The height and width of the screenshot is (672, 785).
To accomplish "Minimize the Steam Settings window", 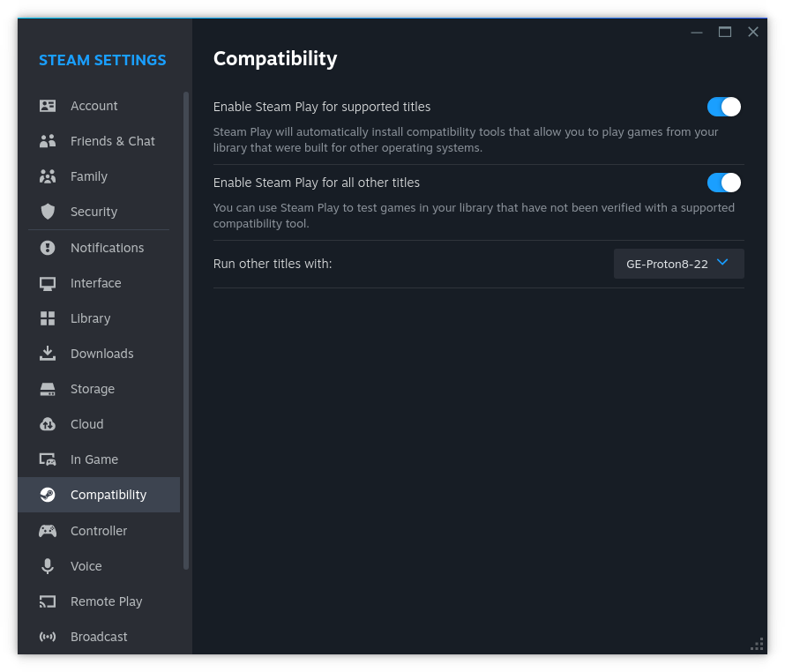I will coord(697,32).
